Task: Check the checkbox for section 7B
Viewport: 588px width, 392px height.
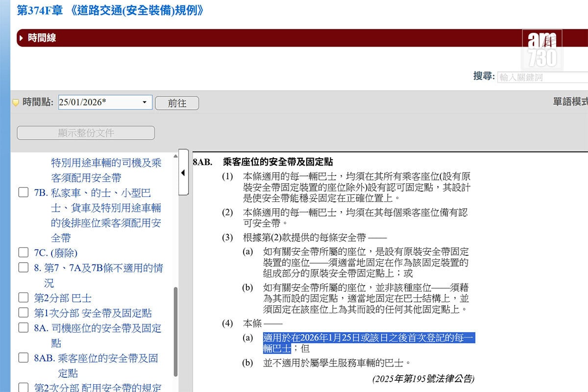Action: [x=24, y=192]
